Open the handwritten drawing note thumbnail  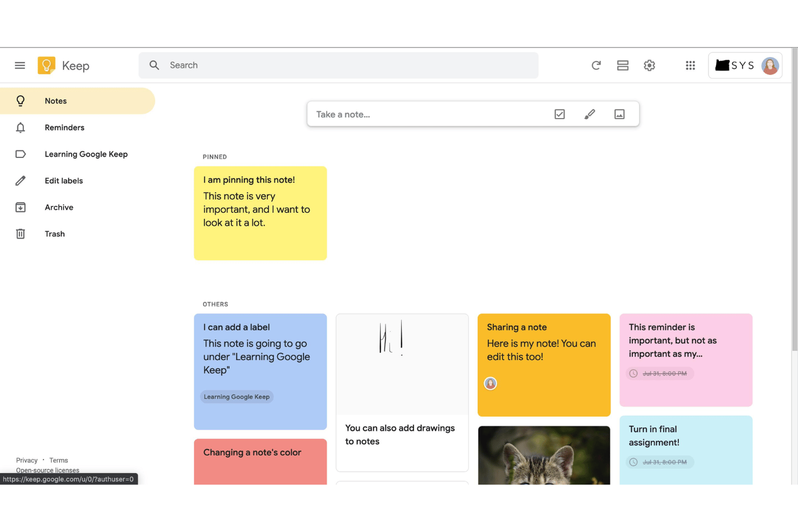tap(402, 364)
